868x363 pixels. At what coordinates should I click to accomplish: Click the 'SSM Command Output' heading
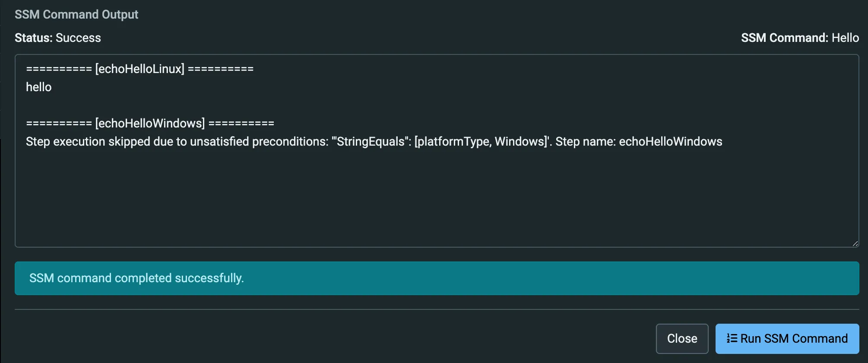pos(76,15)
